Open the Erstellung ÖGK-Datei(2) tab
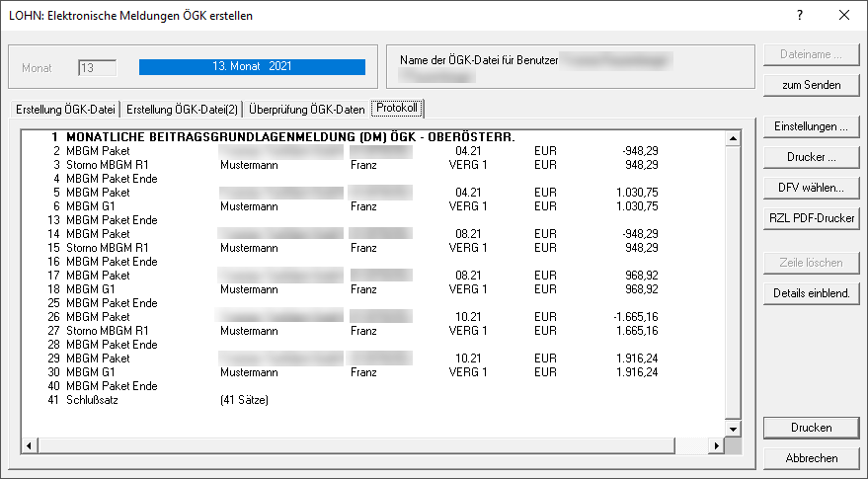 click(x=183, y=108)
